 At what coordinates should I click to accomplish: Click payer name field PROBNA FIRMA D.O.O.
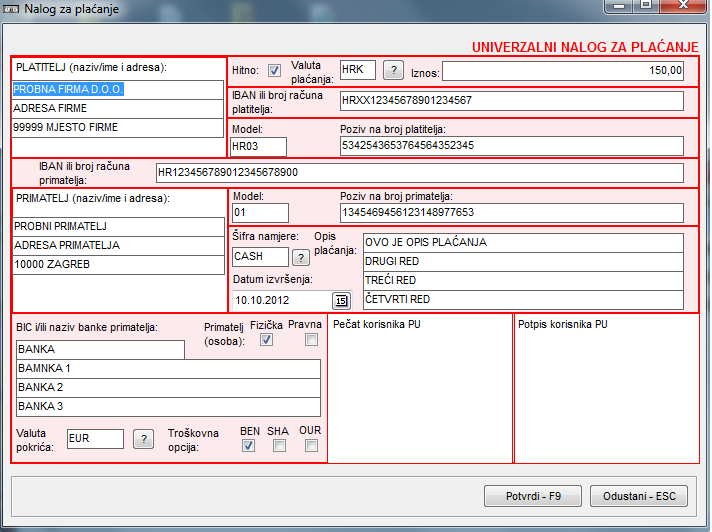(118, 90)
